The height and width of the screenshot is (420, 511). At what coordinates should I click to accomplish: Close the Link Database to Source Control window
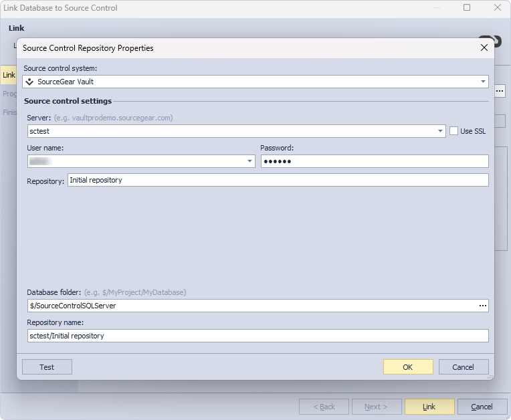[498, 7]
